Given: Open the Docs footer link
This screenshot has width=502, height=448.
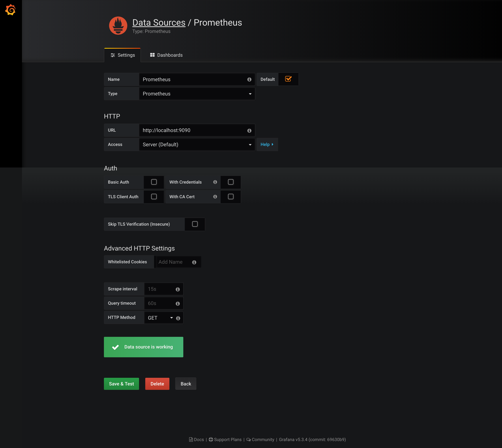Looking at the screenshot, I should (x=196, y=439).
